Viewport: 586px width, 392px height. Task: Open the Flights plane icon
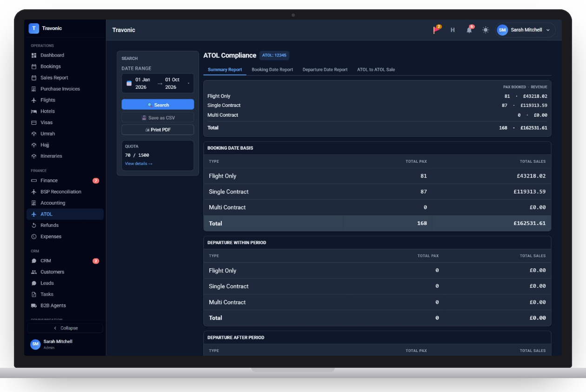coord(34,100)
